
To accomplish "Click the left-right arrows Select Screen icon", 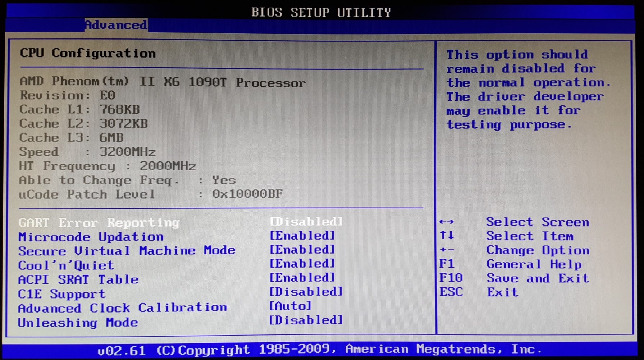I will pos(447,222).
